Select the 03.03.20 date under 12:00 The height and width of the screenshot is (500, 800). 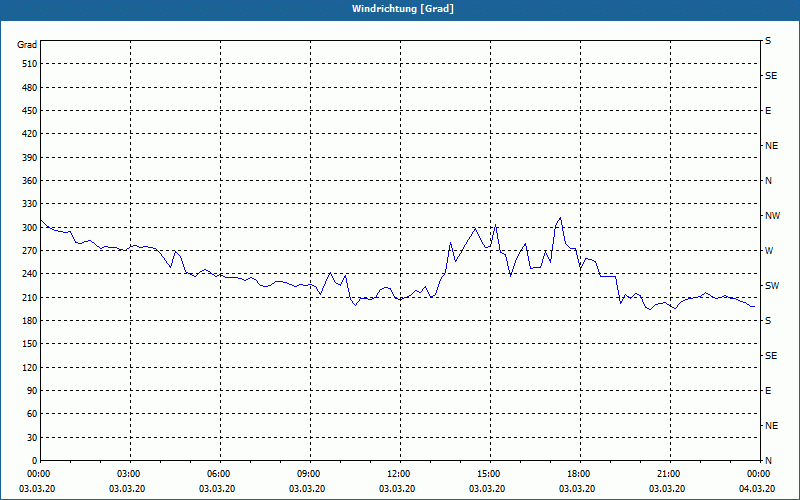coord(397,489)
